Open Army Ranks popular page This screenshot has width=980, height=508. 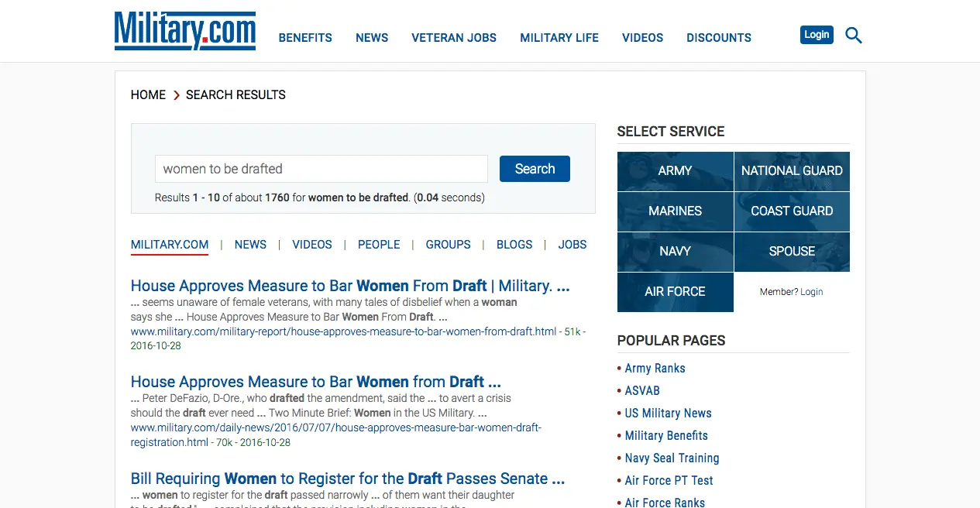655,369
